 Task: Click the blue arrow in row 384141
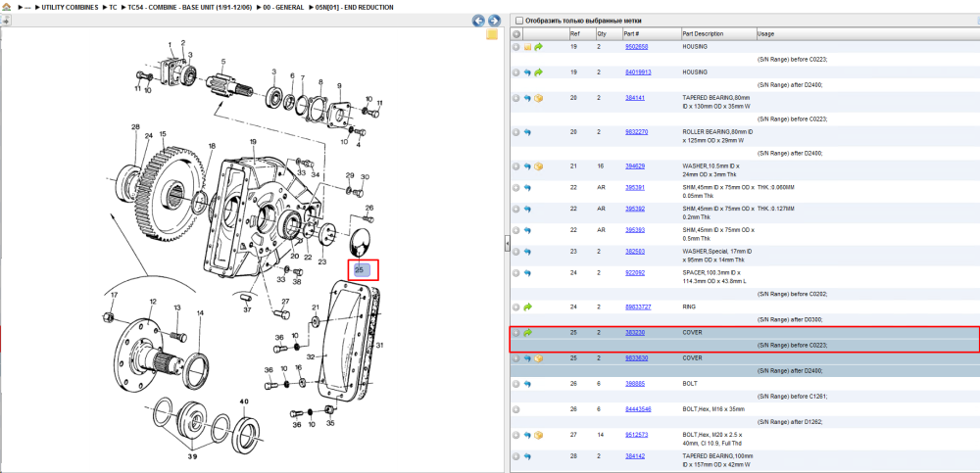[x=528, y=98]
